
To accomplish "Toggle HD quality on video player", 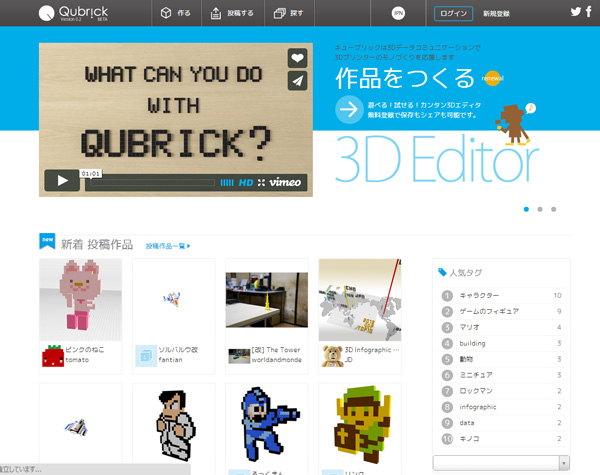I will coord(245,183).
